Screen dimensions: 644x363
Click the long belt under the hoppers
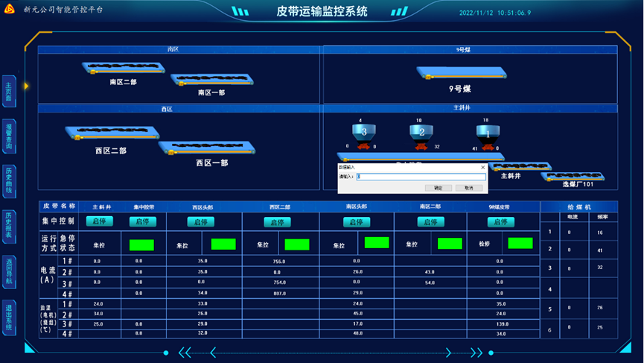pyautogui.click(x=421, y=157)
